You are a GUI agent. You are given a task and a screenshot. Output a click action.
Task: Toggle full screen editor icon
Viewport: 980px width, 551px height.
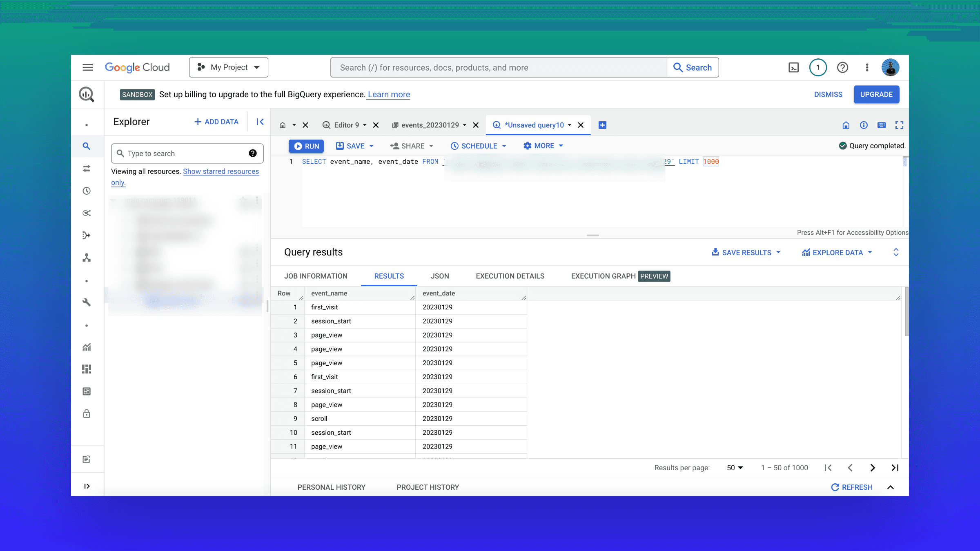point(899,125)
